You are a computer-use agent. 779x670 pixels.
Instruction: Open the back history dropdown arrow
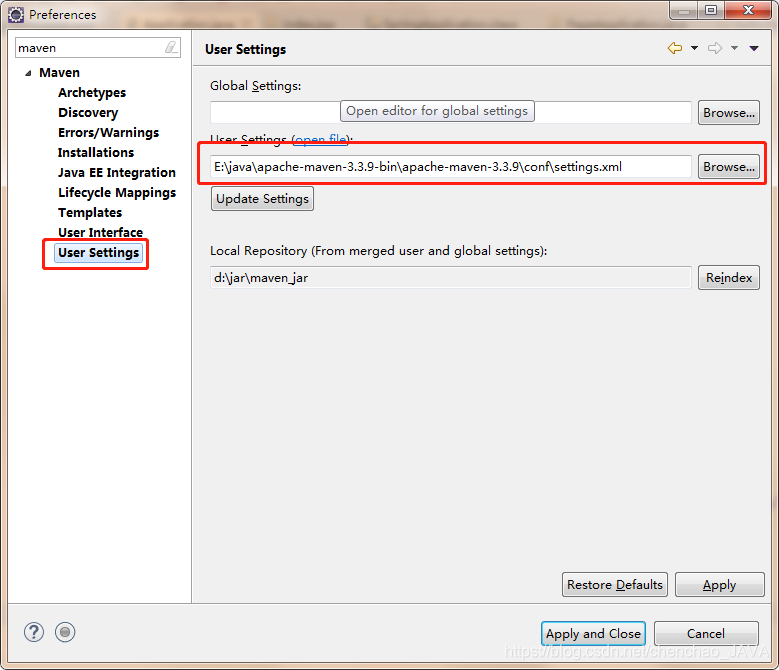coord(695,48)
